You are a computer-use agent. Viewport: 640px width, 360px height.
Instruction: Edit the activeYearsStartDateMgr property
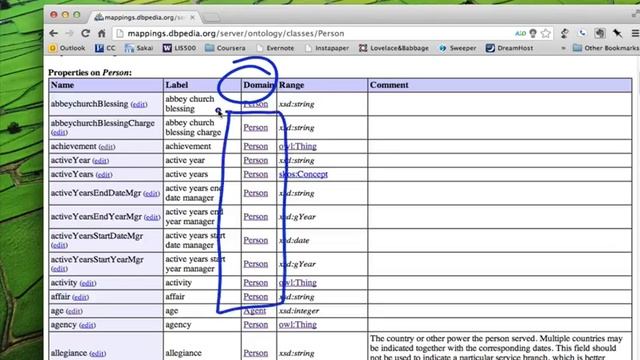click(59, 245)
